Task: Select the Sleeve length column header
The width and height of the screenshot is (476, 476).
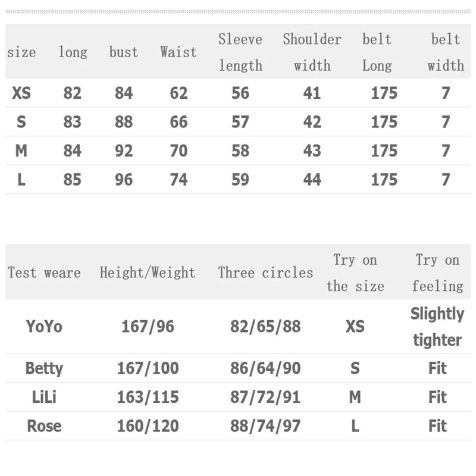Action: point(240,52)
